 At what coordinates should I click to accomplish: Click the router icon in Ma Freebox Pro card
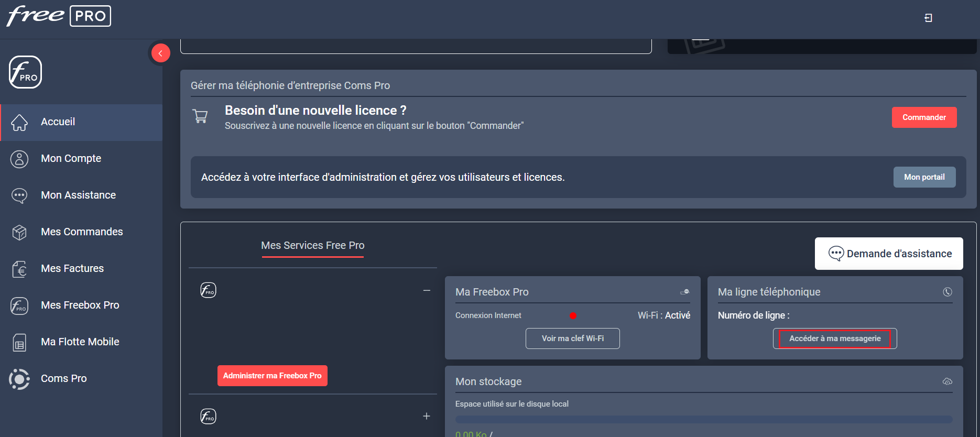pos(684,292)
